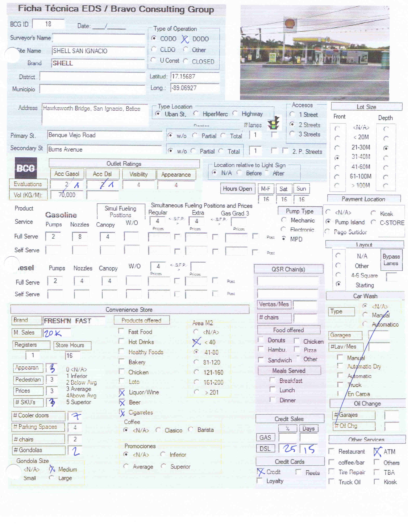
Task: Select the CODO operation type
Action: point(154,38)
